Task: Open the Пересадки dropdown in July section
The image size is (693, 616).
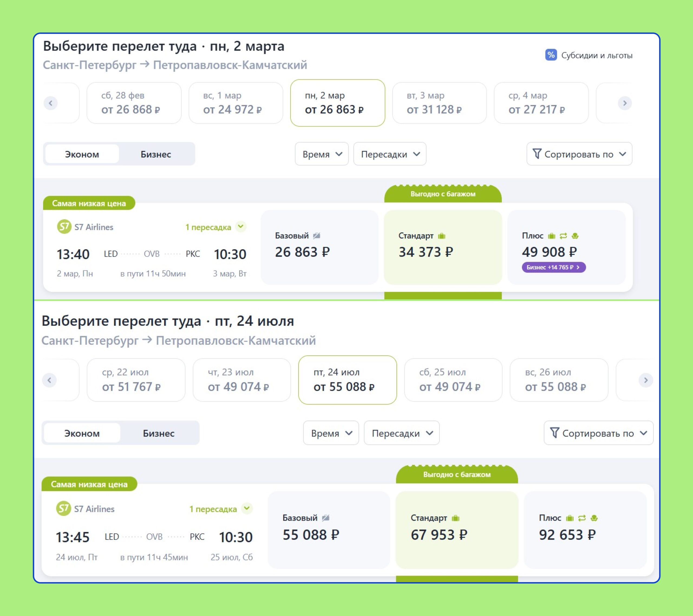Action: 402,433
